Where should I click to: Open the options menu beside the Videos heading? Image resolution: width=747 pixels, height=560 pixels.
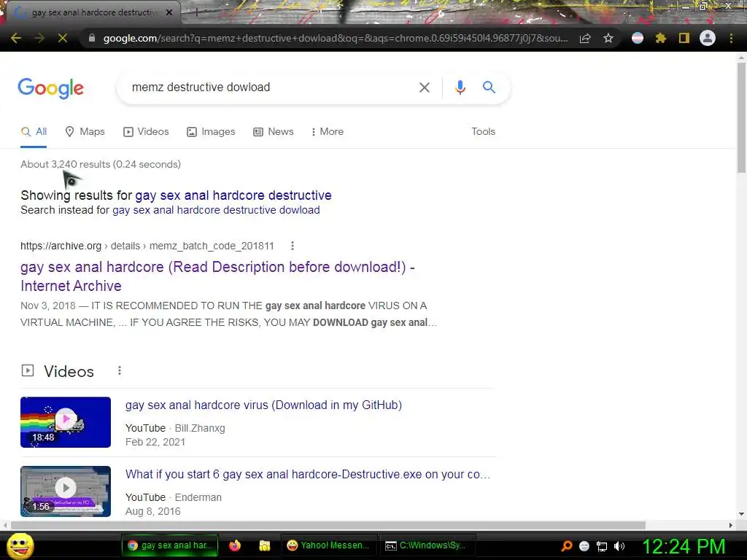pos(120,370)
